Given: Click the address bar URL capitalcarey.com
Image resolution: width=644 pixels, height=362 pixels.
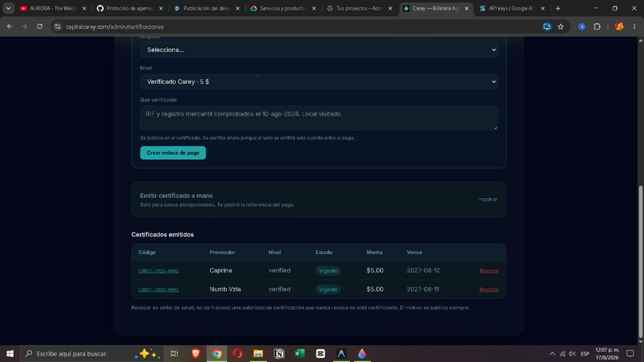Looking at the screenshot, I should (x=114, y=26).
